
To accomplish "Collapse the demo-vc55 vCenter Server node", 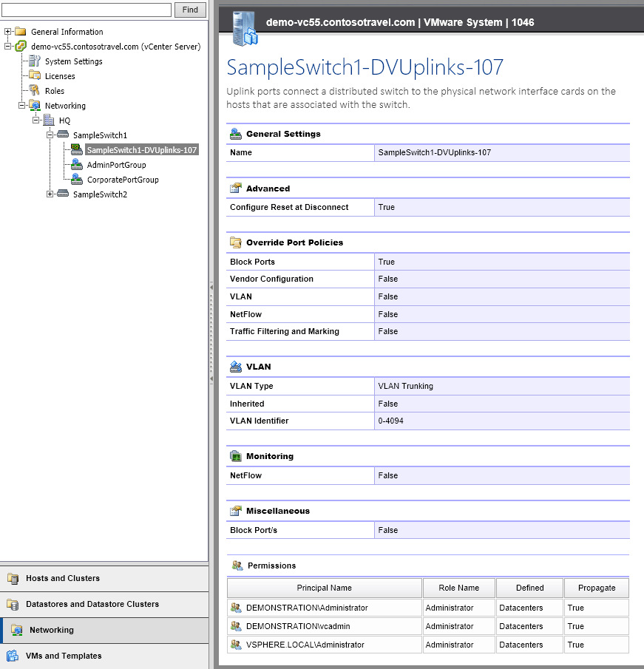I will [7, 47].
